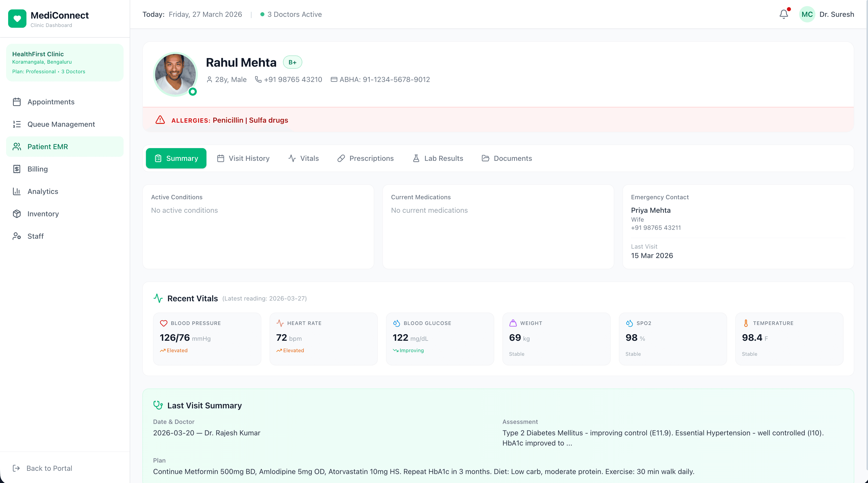
Task: Click the blood pressure heart icon
Action: (164, 323)
